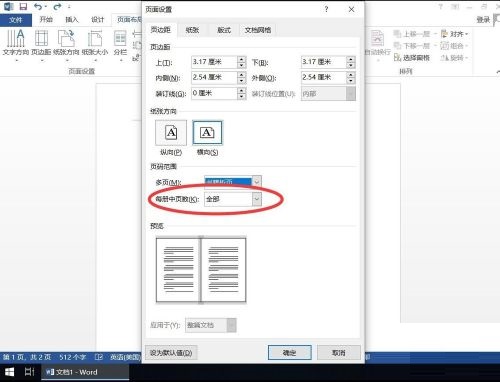Click the Undo arrow icon
This screenshot has height=382, width=500.
38,6
